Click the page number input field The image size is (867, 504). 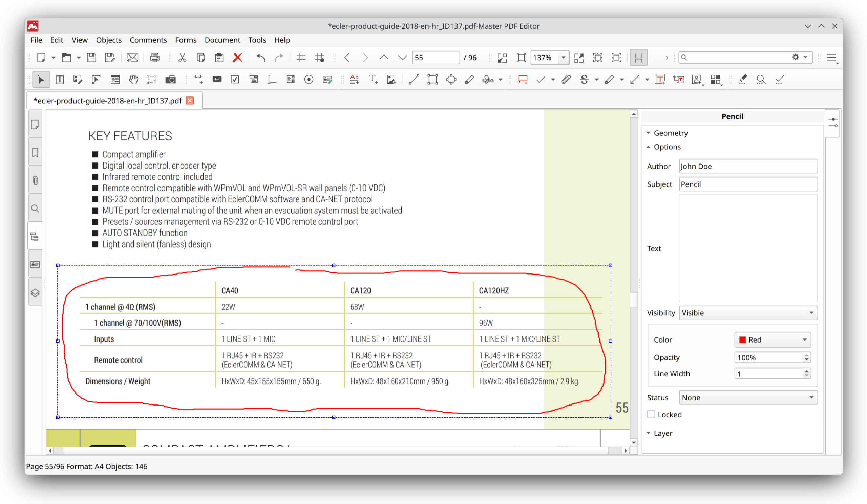(436, 58)
